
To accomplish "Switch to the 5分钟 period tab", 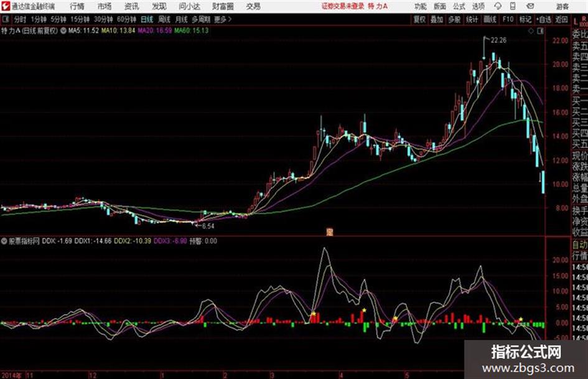I will [x=58, y=19].
